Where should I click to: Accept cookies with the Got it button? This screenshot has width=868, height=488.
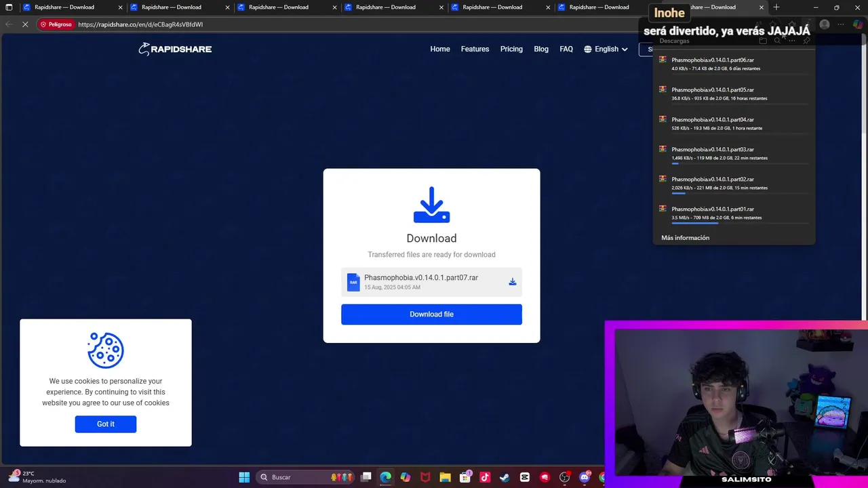tap(106, 424)
